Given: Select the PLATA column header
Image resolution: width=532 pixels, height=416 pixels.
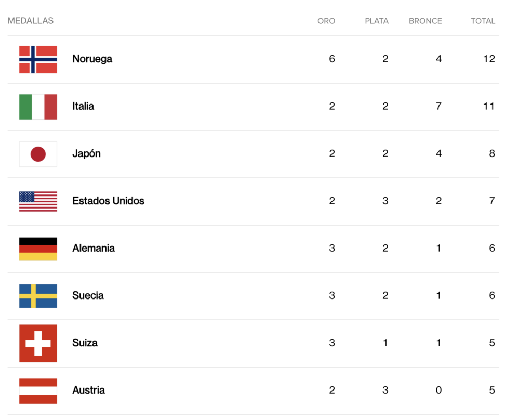Looking at the screenshot, I should point(377,21).
